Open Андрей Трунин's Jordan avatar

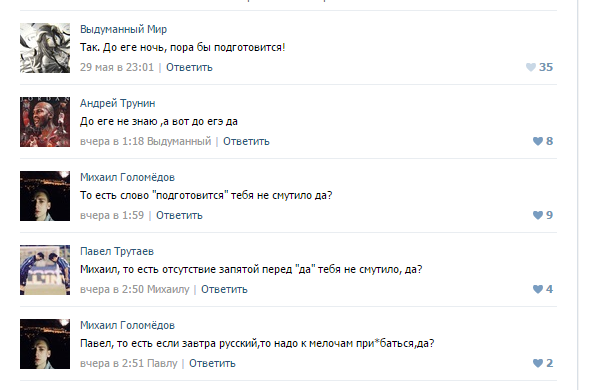coord(45,122)
